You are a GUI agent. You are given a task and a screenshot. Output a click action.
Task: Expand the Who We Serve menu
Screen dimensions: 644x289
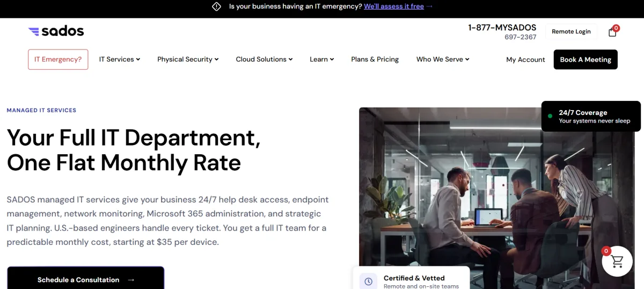(x=443, y=60)
